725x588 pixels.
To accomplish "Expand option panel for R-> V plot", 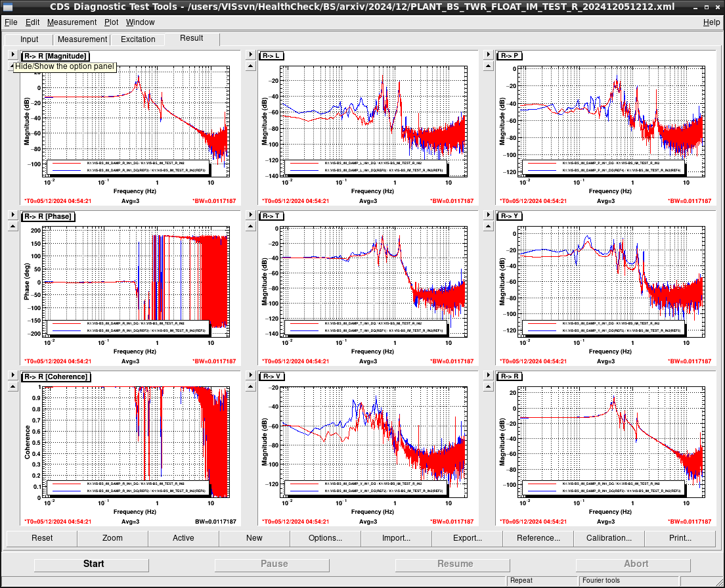I will coord(251,375).
